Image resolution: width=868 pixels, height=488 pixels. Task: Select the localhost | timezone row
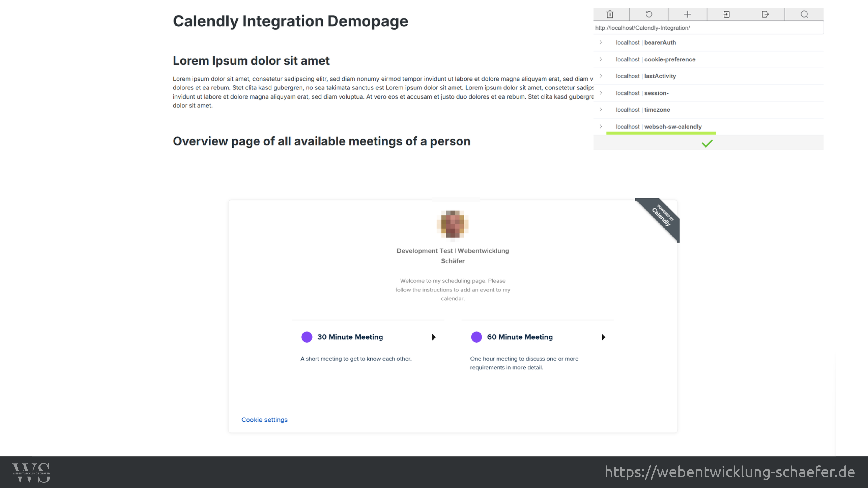coord(708,110)
